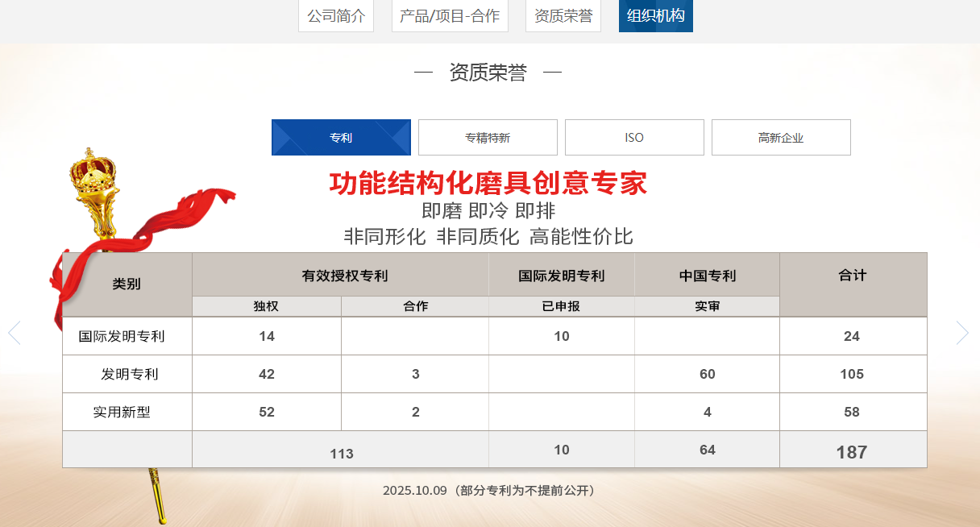Click the red 功能结构化磨具创意专家 headline

(x=488, y=183)
